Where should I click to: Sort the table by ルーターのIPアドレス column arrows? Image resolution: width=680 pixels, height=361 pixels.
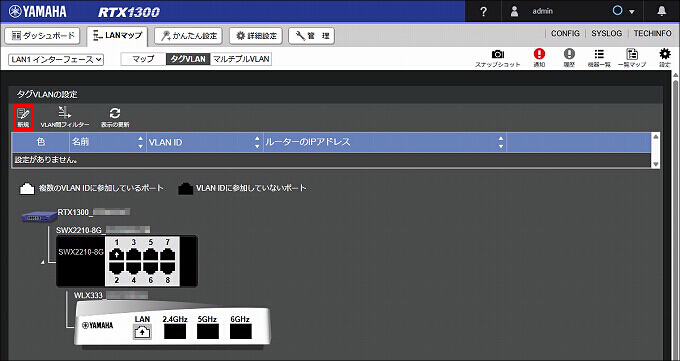(x=501, y=142)
